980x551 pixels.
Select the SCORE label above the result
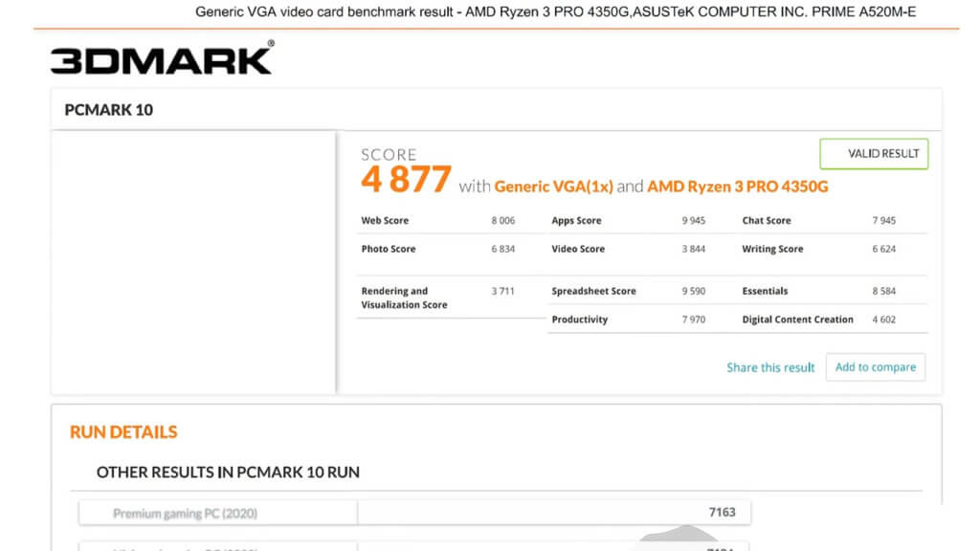click(389, 154)
